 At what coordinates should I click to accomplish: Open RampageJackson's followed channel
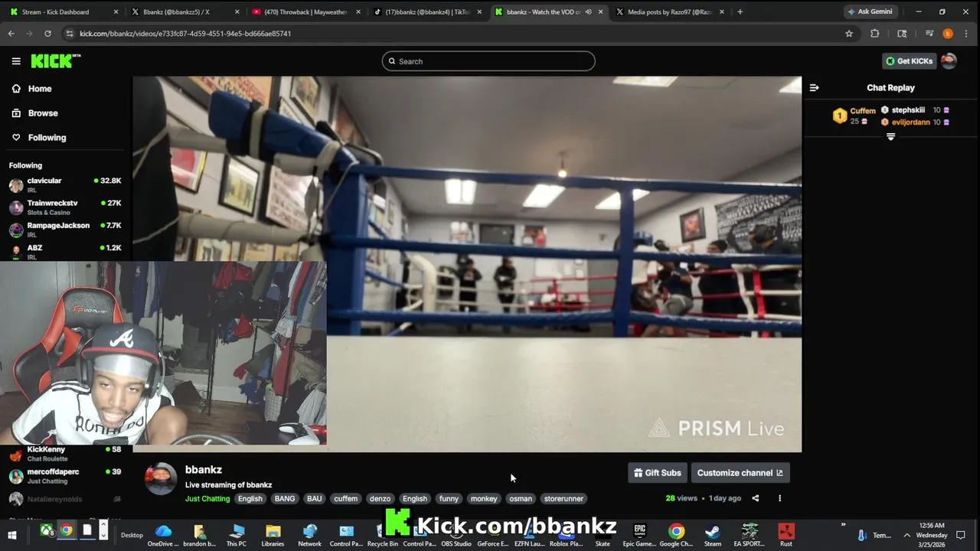click(x=65, y=230)
